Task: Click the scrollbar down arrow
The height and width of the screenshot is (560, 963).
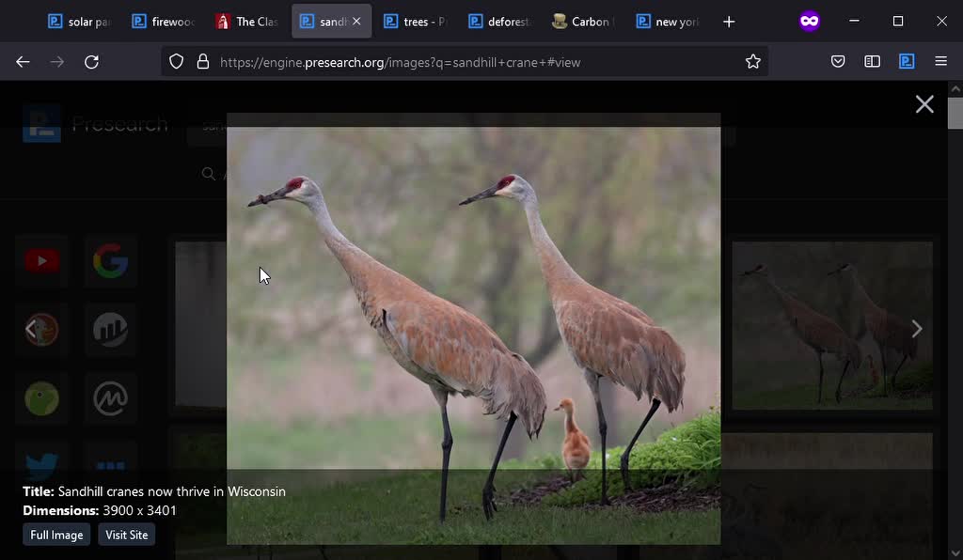Action: point(955,553)
